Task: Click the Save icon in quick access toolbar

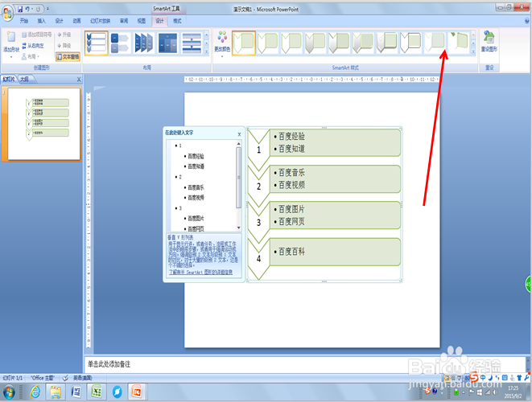Action: pos(20,9)
